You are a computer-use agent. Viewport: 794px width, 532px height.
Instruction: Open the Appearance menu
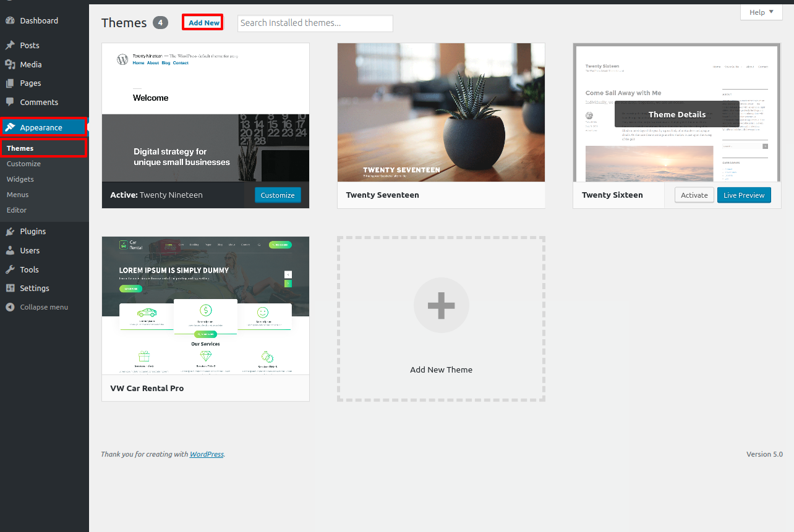[x=41, y=127]
